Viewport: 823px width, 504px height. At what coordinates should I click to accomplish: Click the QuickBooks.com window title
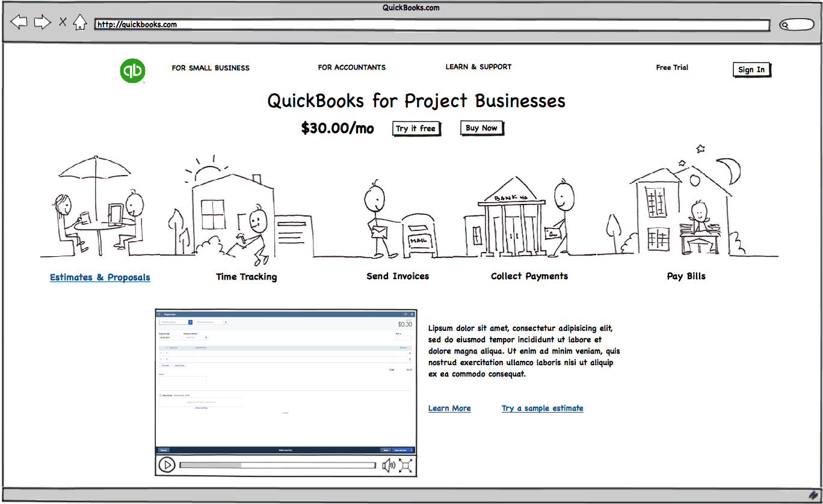point(411,7)
